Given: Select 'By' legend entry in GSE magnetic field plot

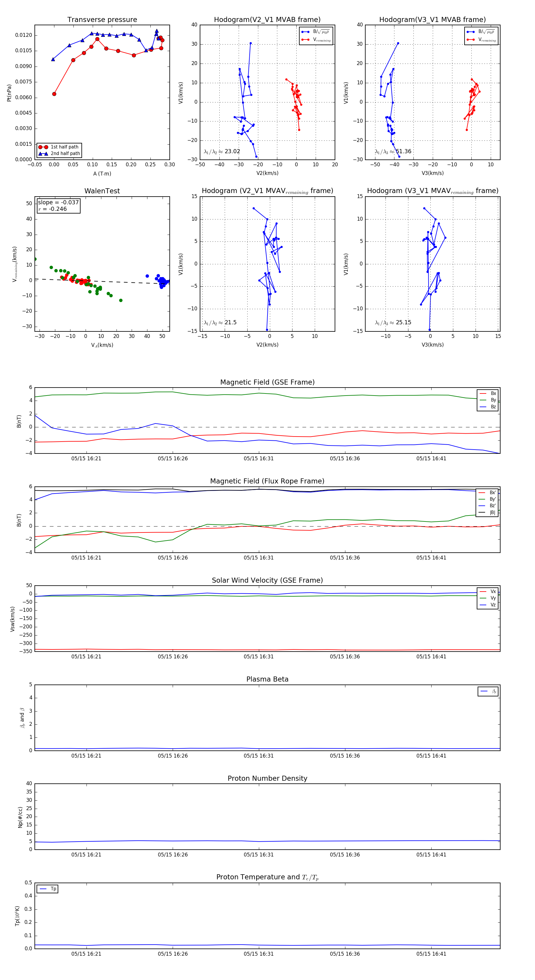Looking at the screenshot, I should tap(488, 400).
